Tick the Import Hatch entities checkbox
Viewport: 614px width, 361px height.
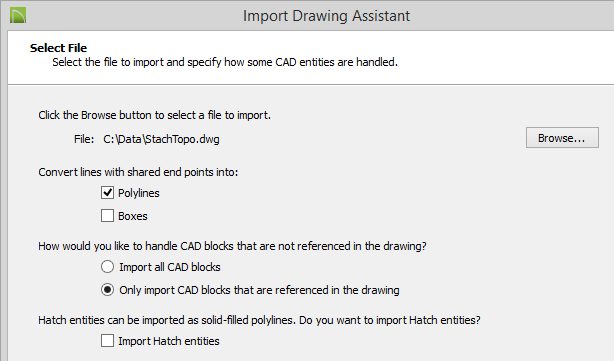107,341
